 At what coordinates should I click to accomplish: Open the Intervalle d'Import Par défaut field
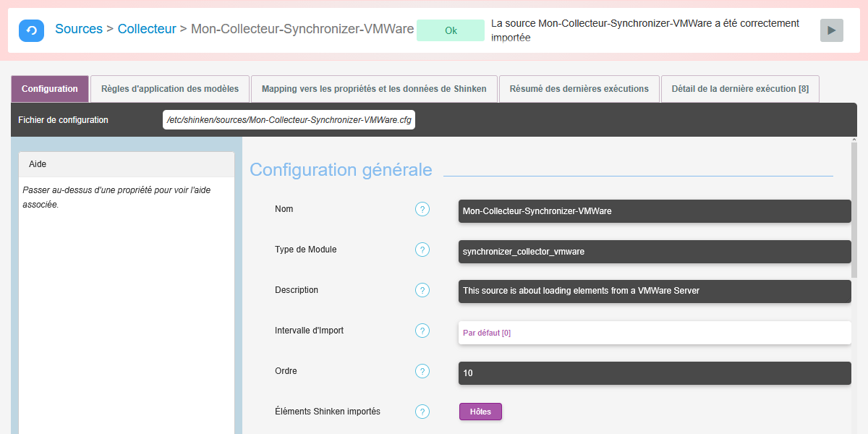(x=655, y=333)
